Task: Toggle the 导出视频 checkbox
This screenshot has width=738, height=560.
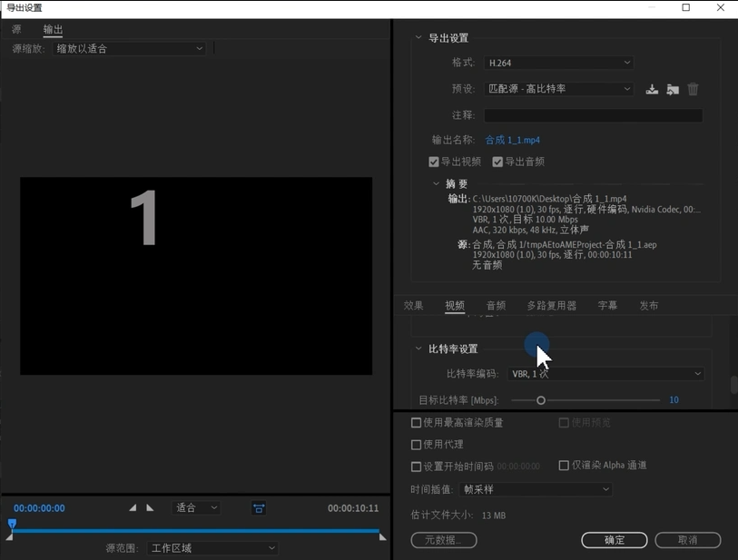Action: [x=434, y=162]
